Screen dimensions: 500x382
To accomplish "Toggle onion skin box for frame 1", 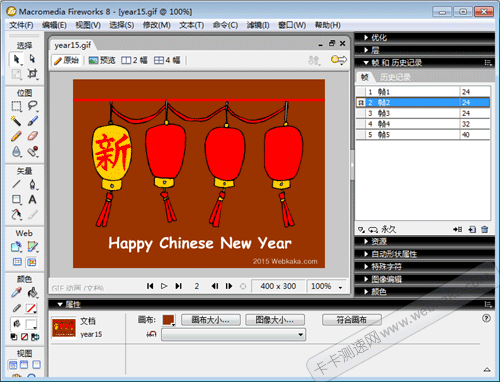I will 361,92.
